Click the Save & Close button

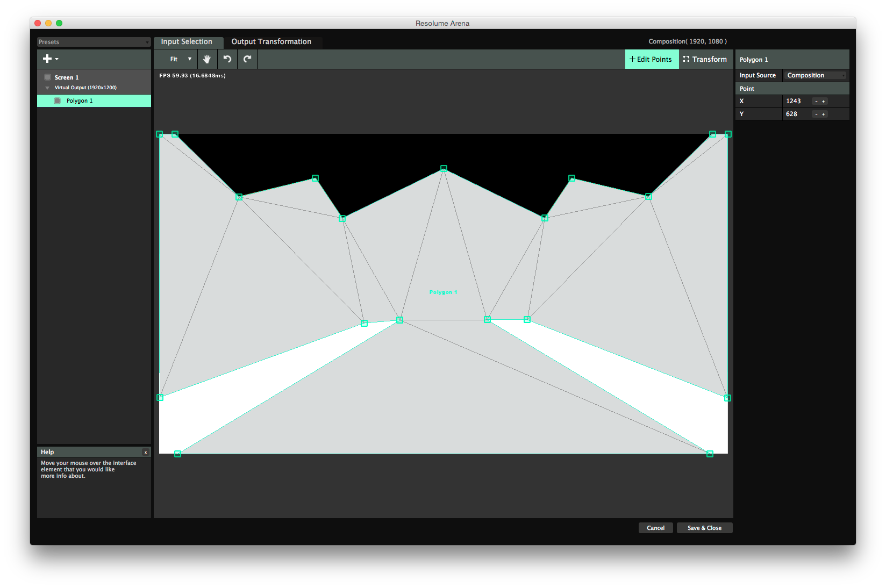click(704, 528)
